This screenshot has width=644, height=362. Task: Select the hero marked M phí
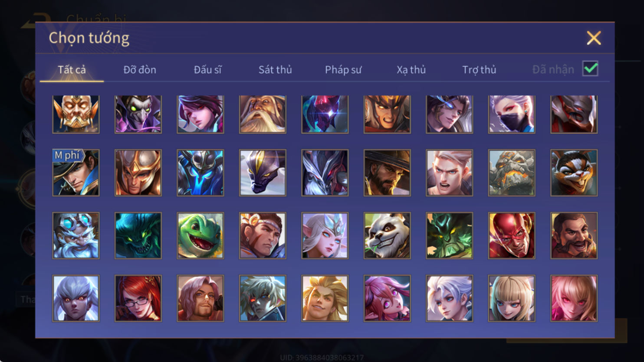pos(76,173)
